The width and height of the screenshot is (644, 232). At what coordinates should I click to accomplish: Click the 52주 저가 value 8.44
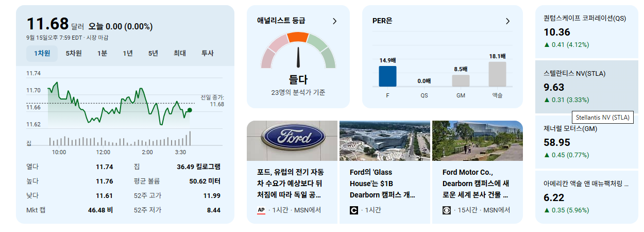tap(214, 210)
